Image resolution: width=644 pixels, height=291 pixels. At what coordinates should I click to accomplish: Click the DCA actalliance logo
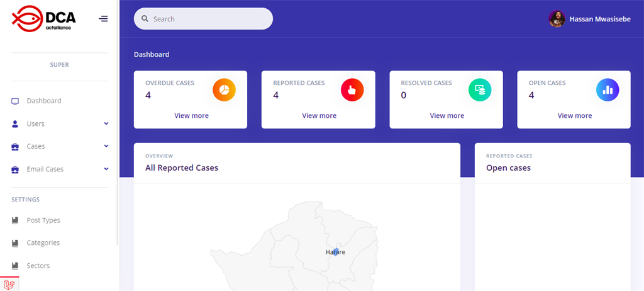(x=44, y=18)
